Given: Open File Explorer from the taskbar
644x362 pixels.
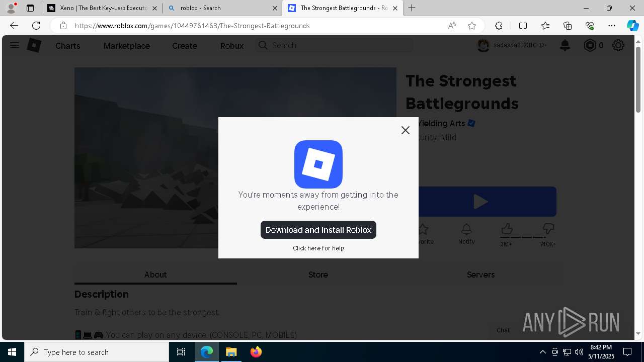Looking at the screenshot, I should coord(231,352).
